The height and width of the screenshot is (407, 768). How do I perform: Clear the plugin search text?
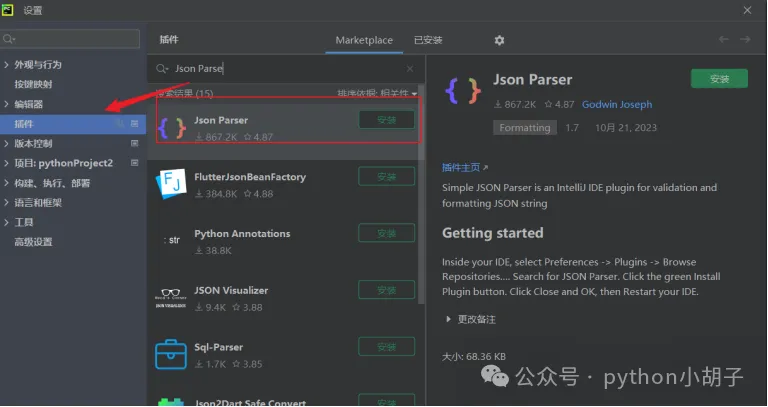[410, 69]
